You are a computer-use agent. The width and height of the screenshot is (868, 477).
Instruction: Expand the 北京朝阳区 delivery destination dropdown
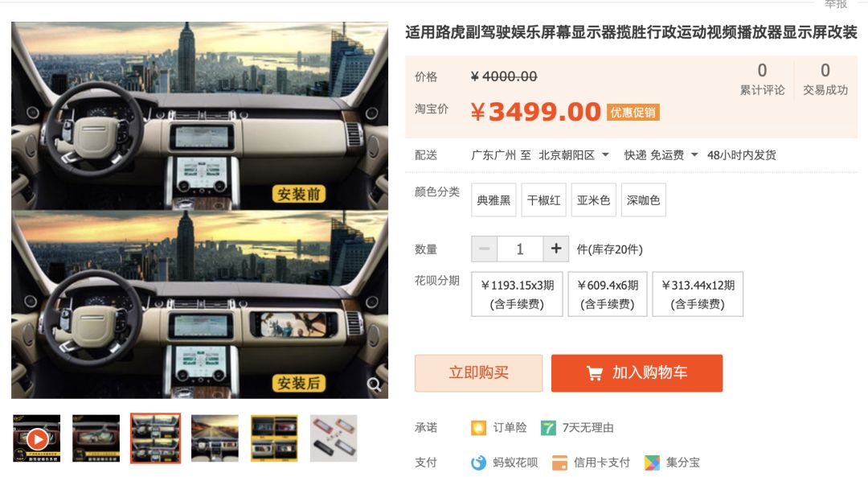pyautogui.click(x=606, y=155)
